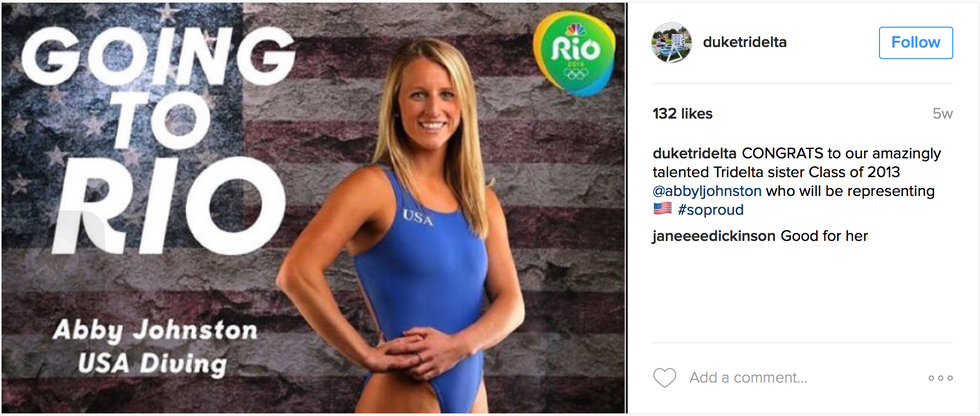Like the post with the heart icon

tap(664, 378)
